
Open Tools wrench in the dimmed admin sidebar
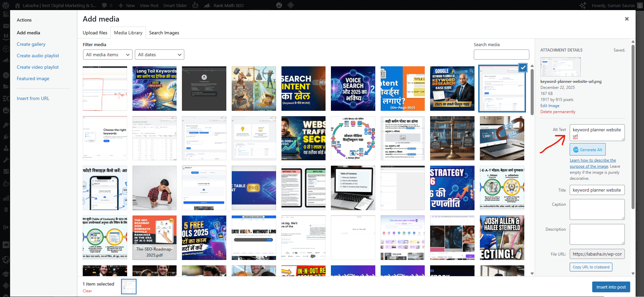[6, 159]
